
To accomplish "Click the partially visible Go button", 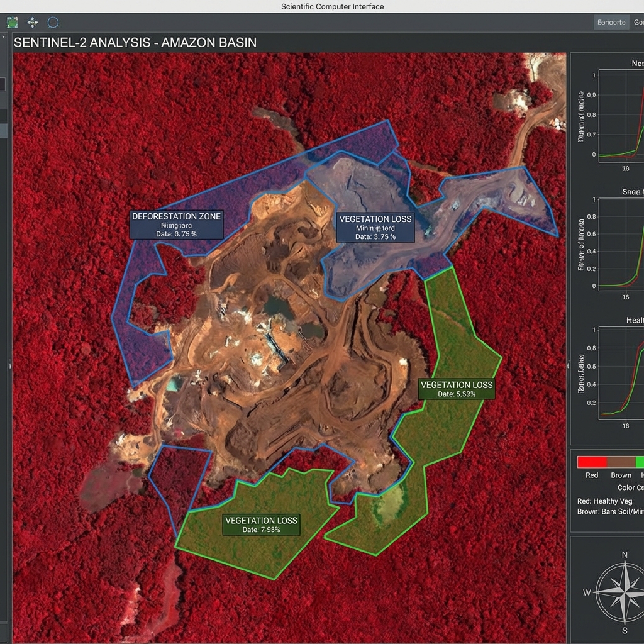I will click(638, 22).
